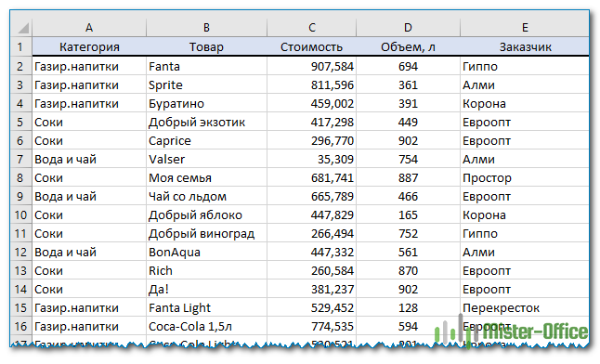The width and height of the screenshot is (600, 364).
Task: Select the cell containing Fanta Light
Action: pyautogui.click(x=206, y=307)
